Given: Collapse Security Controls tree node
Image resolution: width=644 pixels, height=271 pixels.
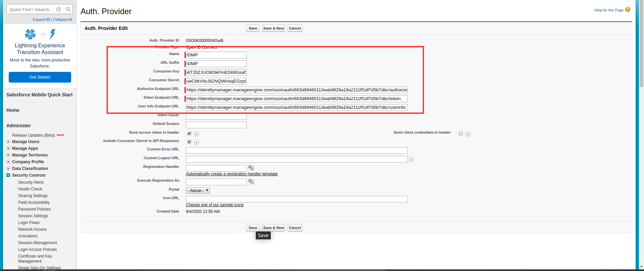Looking at the screenshot, I should tap(8, 175).
